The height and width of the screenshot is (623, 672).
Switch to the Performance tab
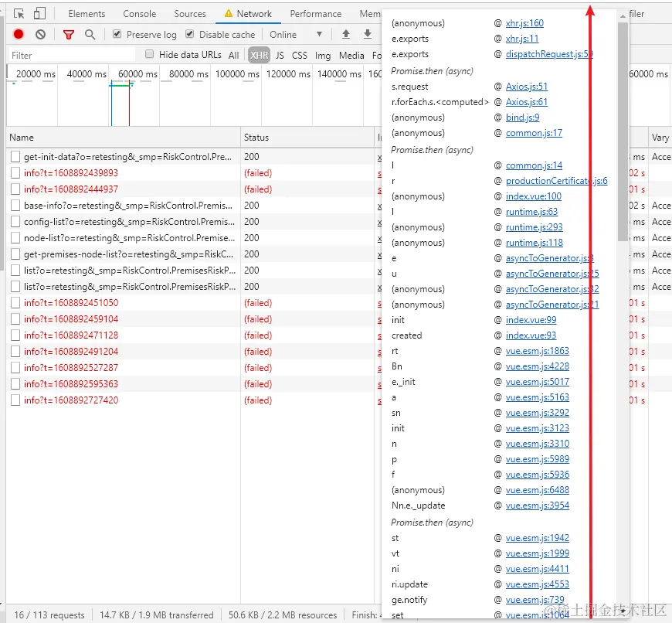[x=316, y=14]
